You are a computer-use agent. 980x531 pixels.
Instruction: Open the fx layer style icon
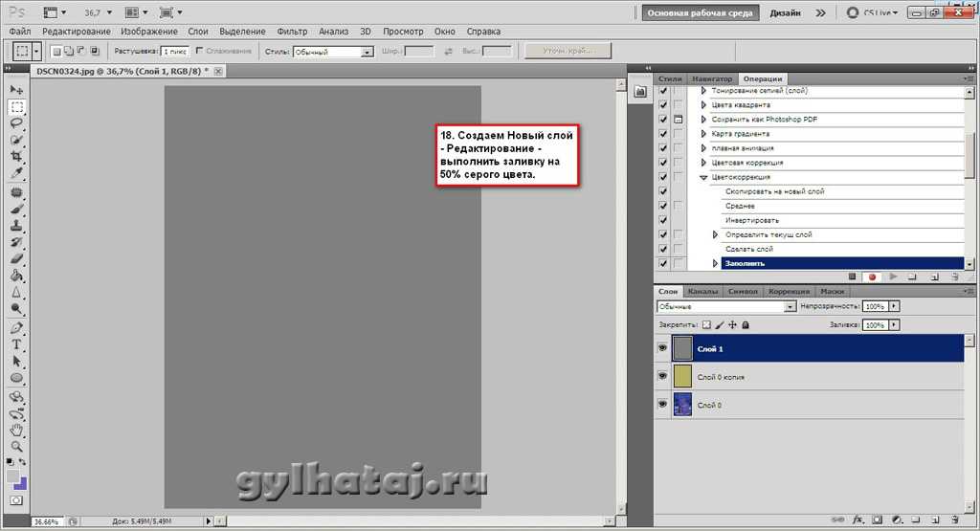point(857,520)
